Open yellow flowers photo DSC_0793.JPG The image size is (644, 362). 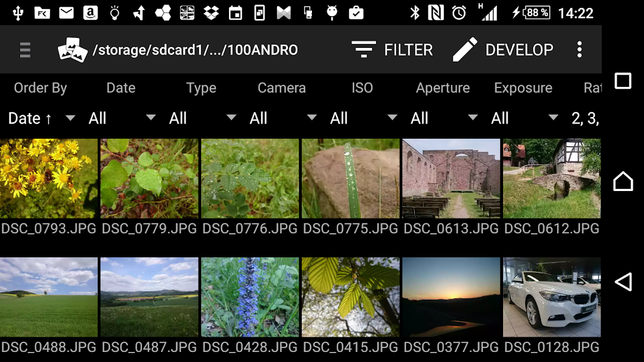49,179
